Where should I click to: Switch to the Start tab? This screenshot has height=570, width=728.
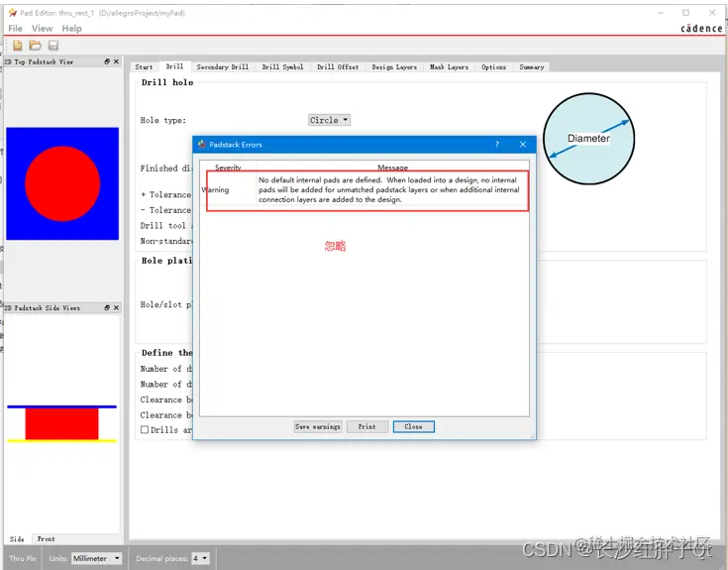tap(144, 66)
